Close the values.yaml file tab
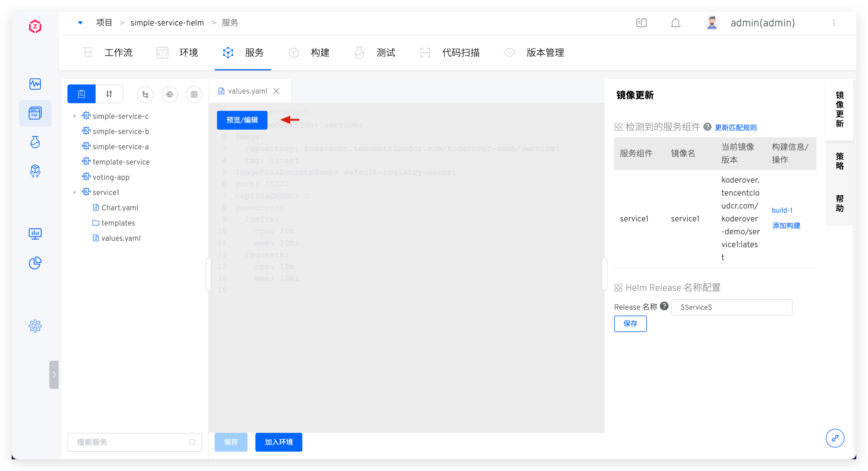Image resolution: width=868 pixels, height=471 pixels. click(276, 91)
